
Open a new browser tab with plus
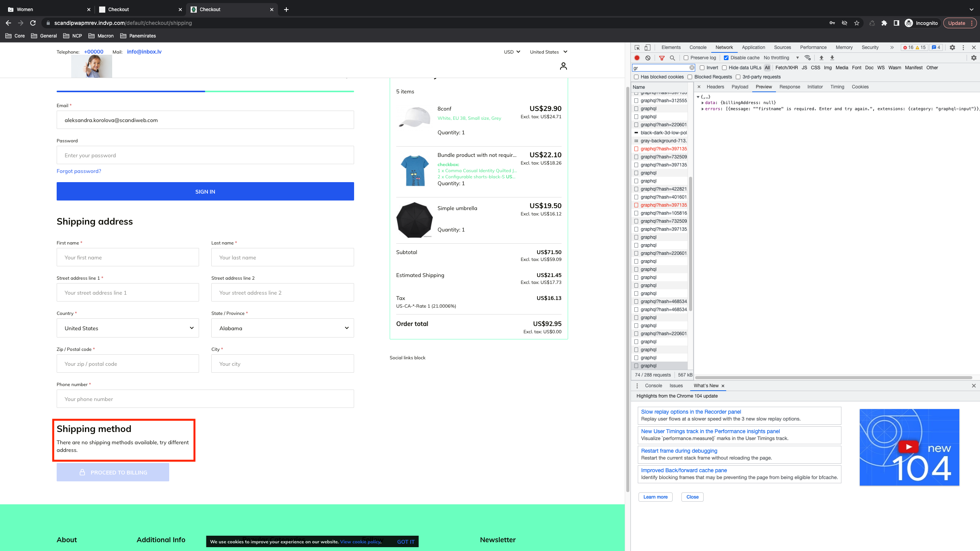pos(286,9)
